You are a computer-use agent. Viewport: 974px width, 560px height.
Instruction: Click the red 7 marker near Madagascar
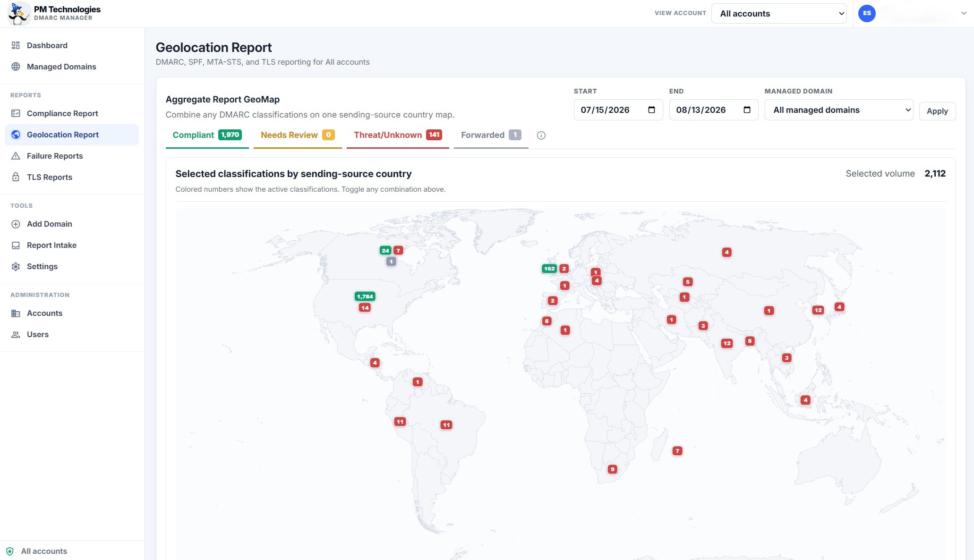pyautogui.click(x=677, y=451)
